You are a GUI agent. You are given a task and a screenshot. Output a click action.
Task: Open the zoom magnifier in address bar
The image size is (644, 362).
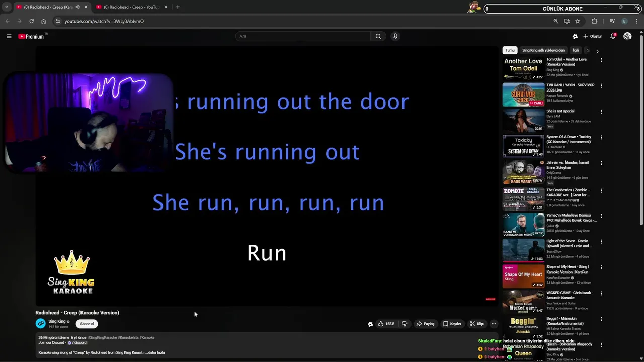556,21
